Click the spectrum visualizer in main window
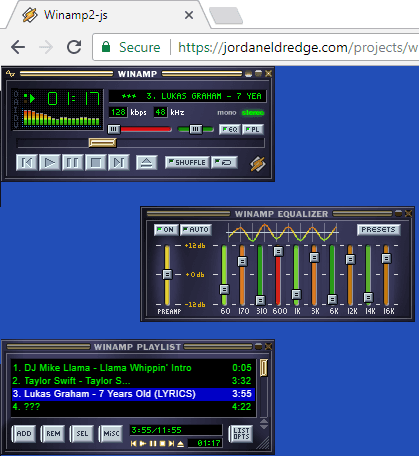Screen dimensions: 419x456 pyautogui.click(x=61, y=117)
